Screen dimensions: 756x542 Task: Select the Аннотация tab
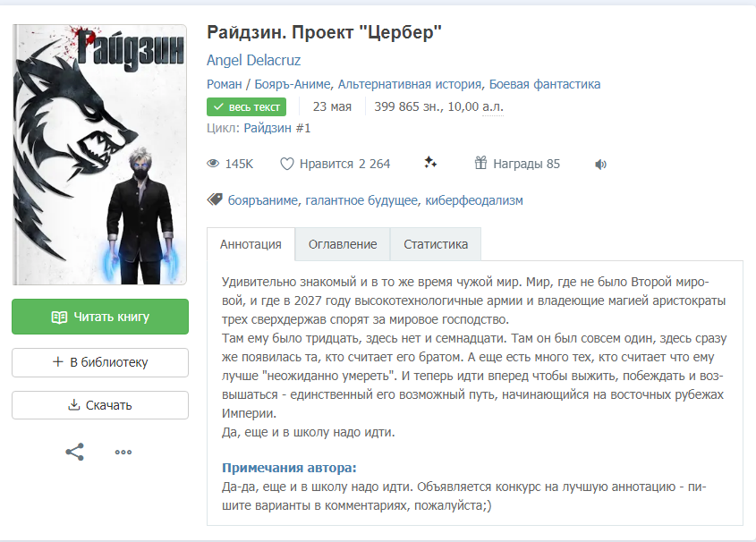pyautogui.click(x=251, y=244)
